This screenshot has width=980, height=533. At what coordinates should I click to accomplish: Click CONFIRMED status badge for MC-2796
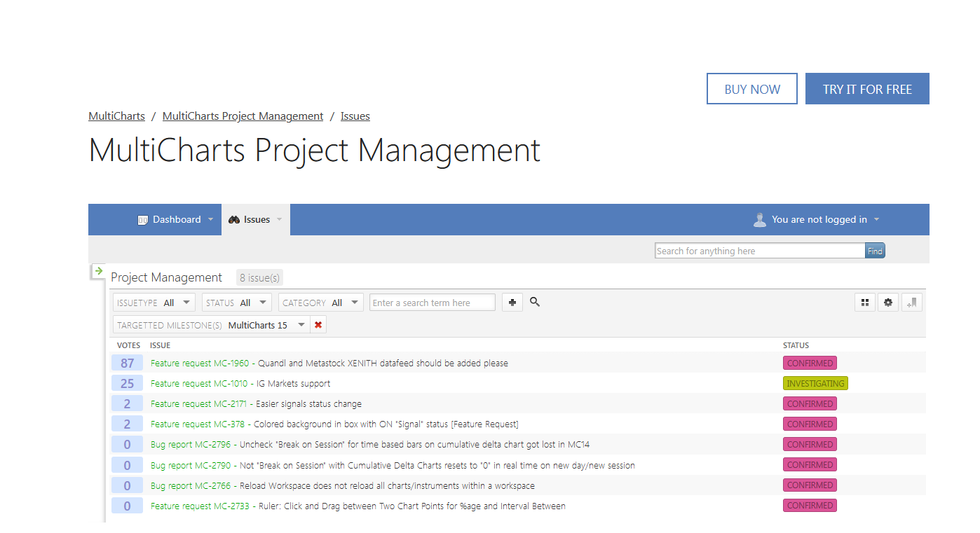click(x=810, y=445)
